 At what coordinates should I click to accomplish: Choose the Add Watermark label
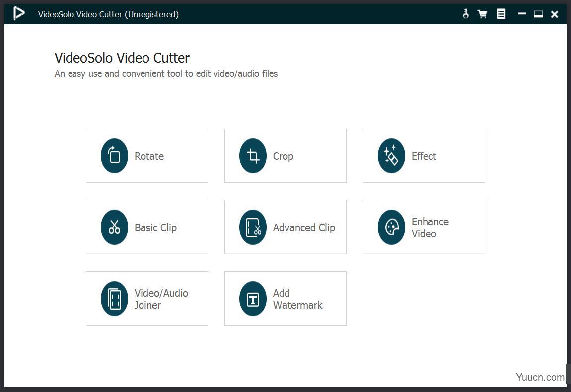[297, 299]
